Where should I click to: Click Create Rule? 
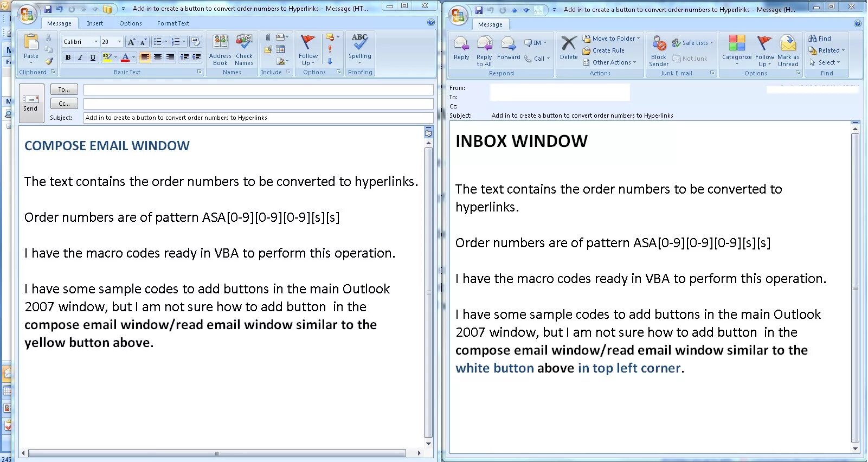603,50
